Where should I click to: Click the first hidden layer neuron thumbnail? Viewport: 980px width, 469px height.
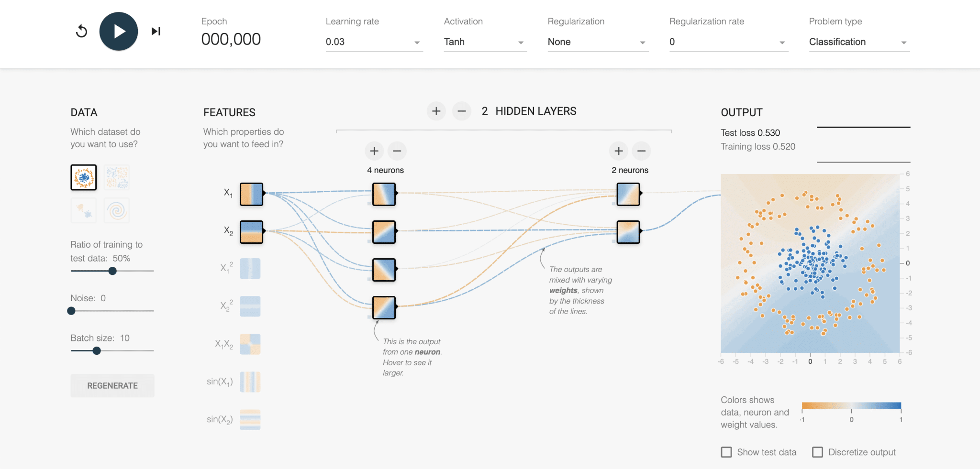[383, 194]
